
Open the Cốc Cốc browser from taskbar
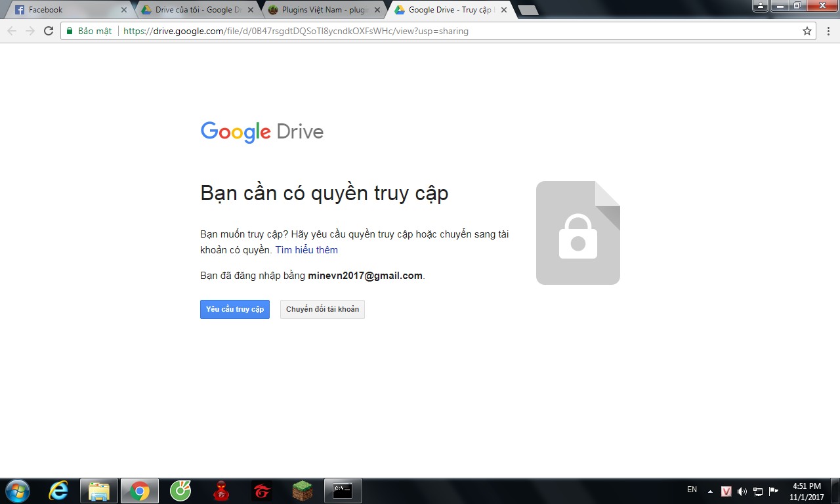tap(180, 491)
